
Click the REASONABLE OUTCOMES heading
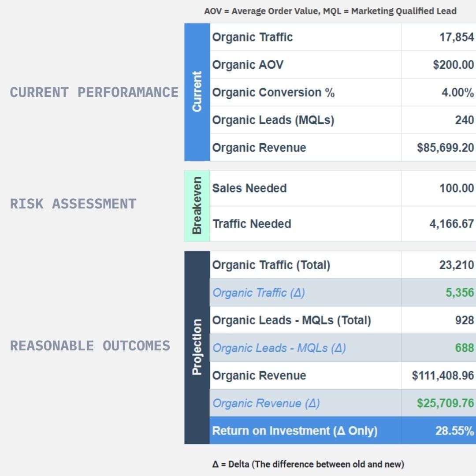(x=90, y=346)
